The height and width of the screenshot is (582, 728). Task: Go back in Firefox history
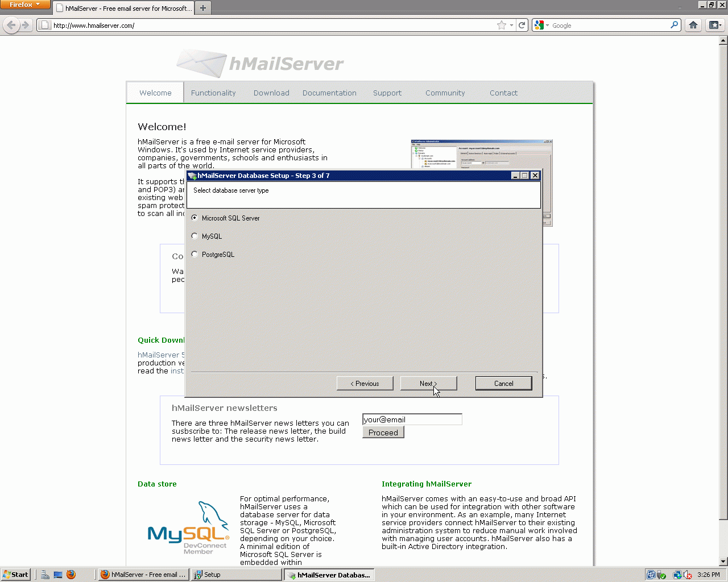(11, 25)
